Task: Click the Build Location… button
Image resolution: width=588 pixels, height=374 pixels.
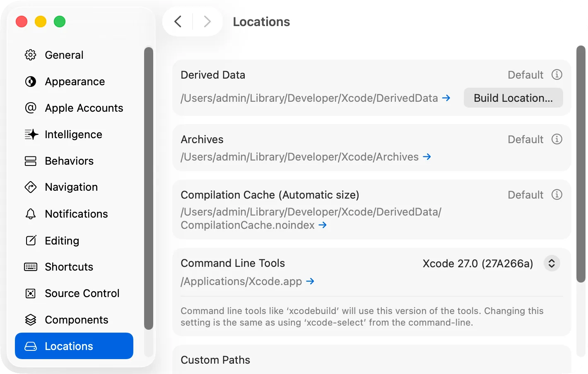Action: 513,98
